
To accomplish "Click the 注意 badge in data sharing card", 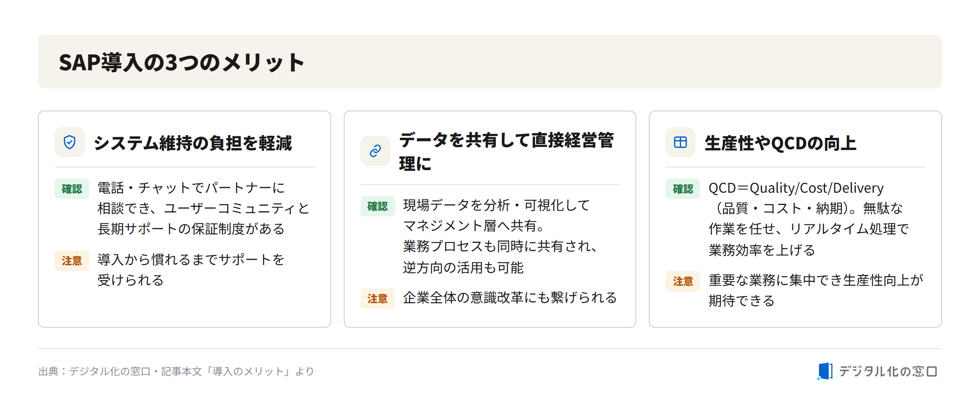I will point(377,299).
